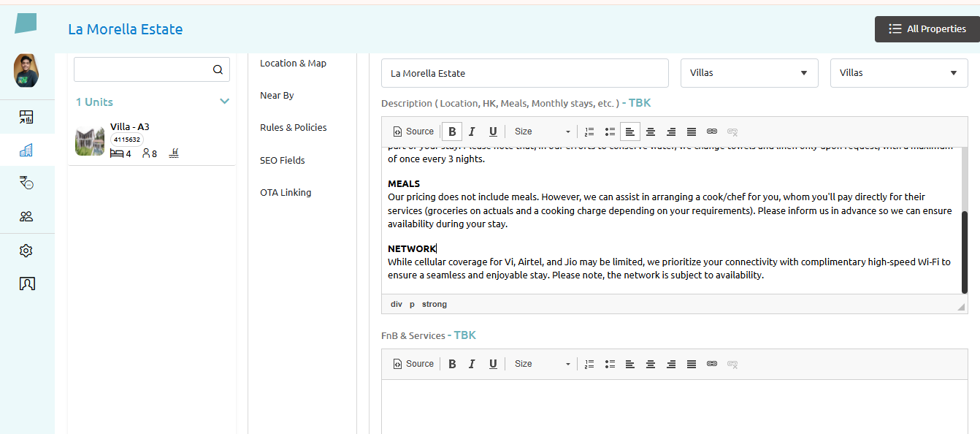Open first Villas dropdown

pyautogui.click(x=749, y=73)
